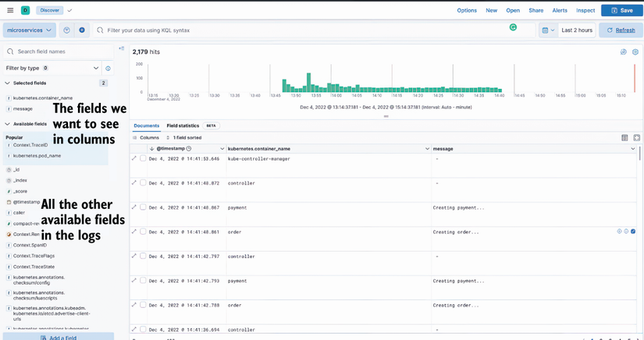This screenshot has width=644, height=340.
Task: Refresh the query results
Action: [x=621, y=30]
